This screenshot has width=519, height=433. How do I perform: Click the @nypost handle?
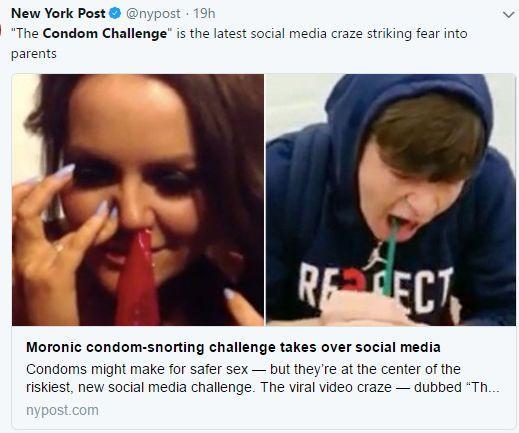click(x=153, y=14)
